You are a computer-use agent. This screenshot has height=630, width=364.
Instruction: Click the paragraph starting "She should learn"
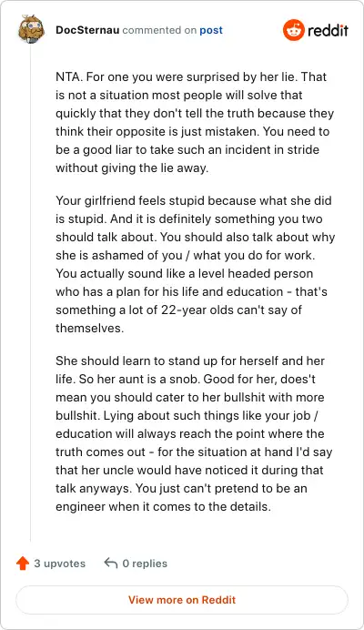click(194, 433)
